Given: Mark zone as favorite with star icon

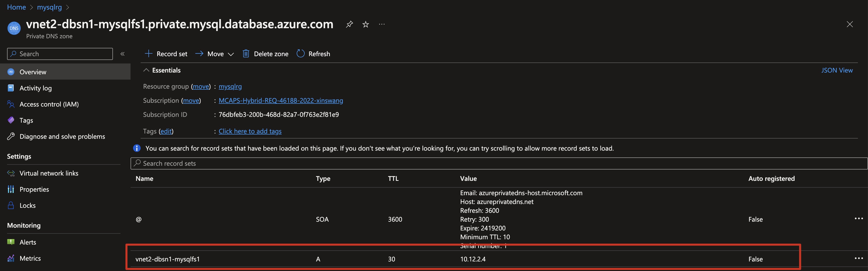Looking at the screenshot, I should (x=365, y=24).
